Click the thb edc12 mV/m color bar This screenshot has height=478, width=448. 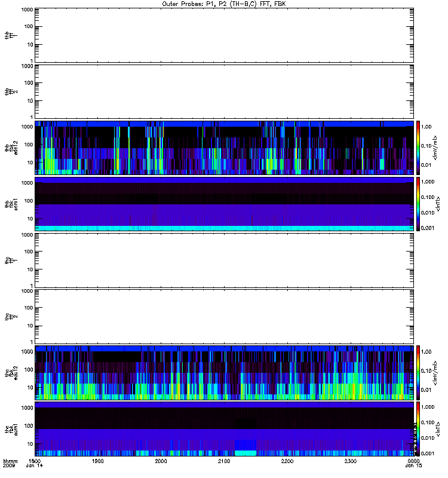point(418,148)
